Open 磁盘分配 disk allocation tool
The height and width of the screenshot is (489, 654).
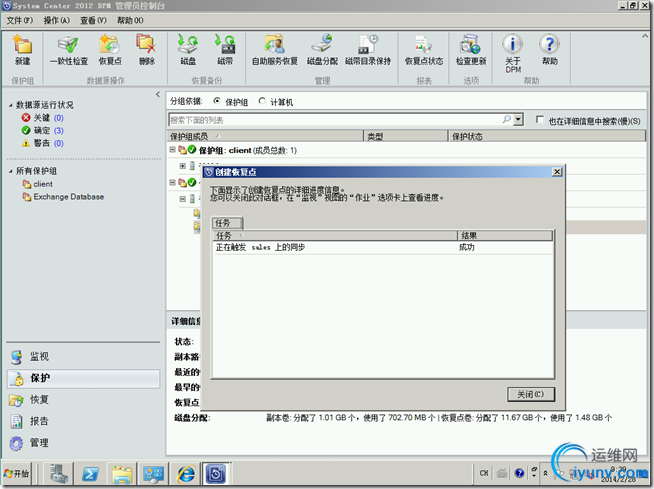[322, 50]
